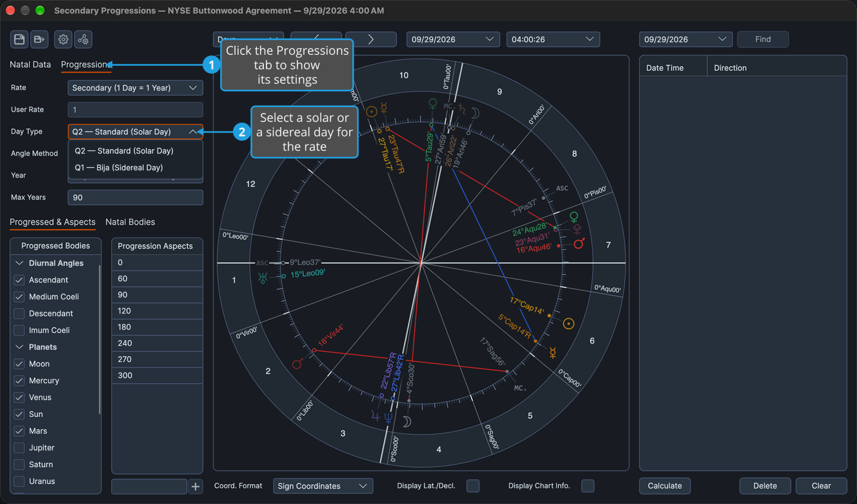Click the Calculate button

(665, 486)
